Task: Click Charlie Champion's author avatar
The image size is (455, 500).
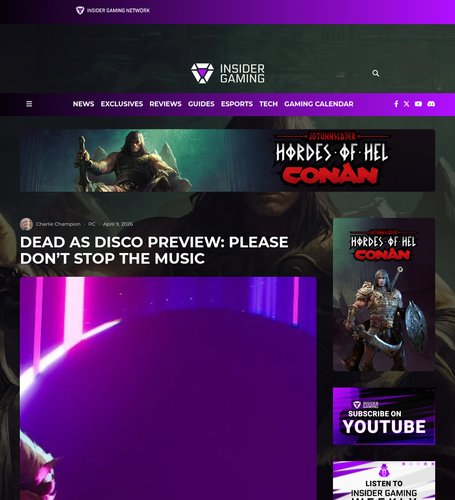Action: coord(26,224)
